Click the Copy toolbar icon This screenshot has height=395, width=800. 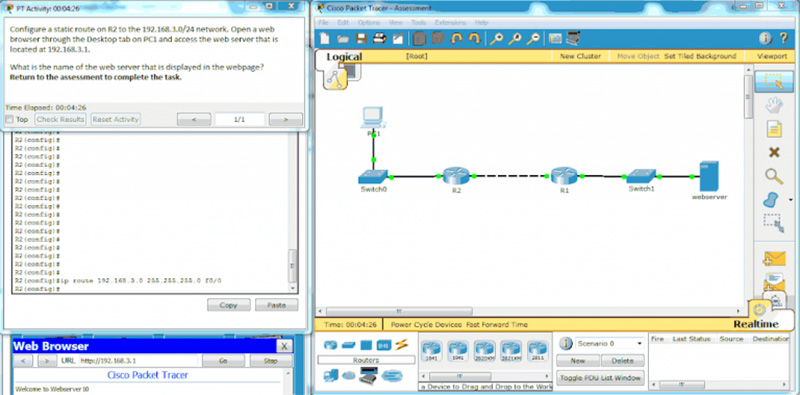(x=419, y=39)
